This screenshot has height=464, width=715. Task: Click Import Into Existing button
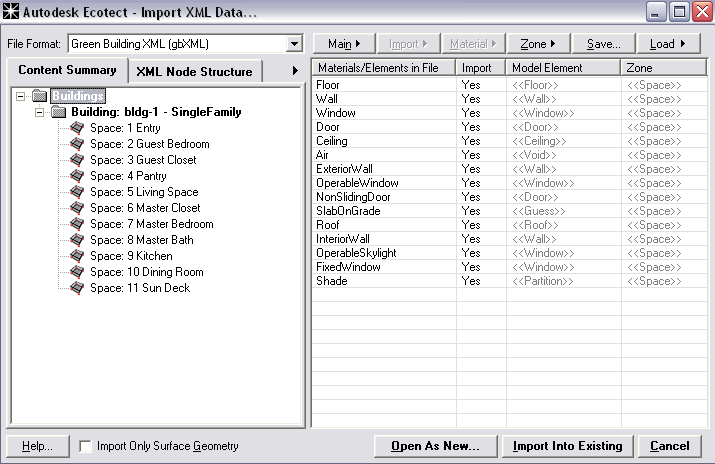[567, 446]
